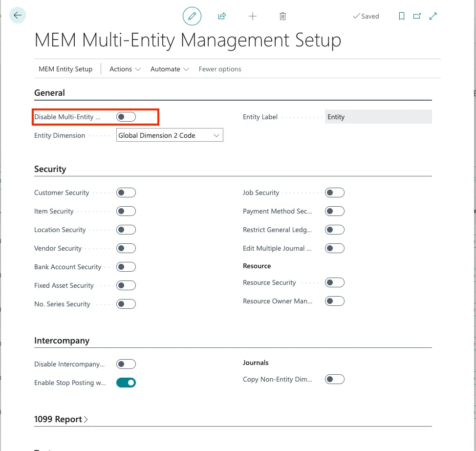Image resolution: width=476 pixels, height=451 pixels.
Task: Collapse the Security section heading
Action: [50, 169]
